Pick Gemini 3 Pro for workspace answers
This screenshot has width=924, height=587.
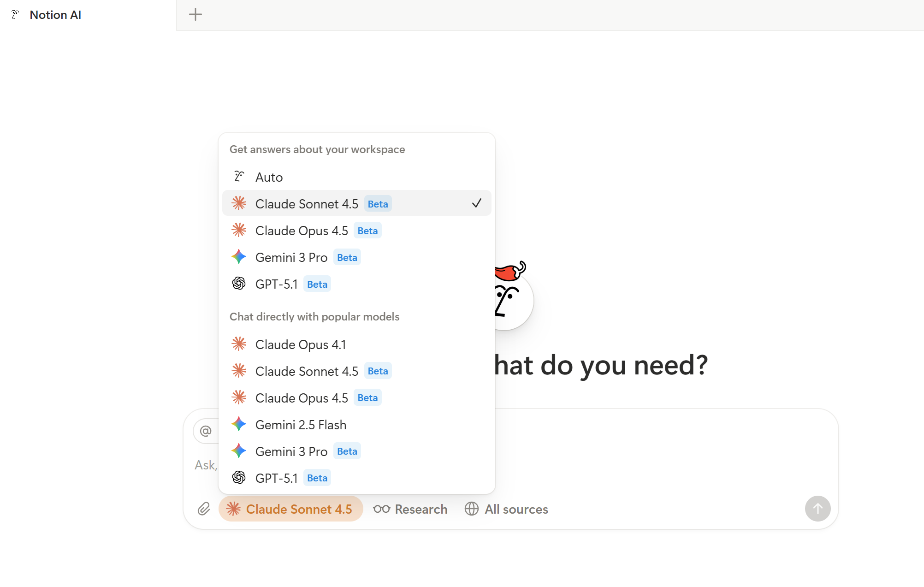(x=291, y=257)
